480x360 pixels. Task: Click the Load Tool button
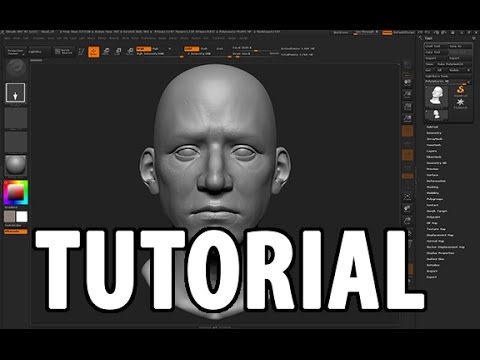click(x=436, y=46)
